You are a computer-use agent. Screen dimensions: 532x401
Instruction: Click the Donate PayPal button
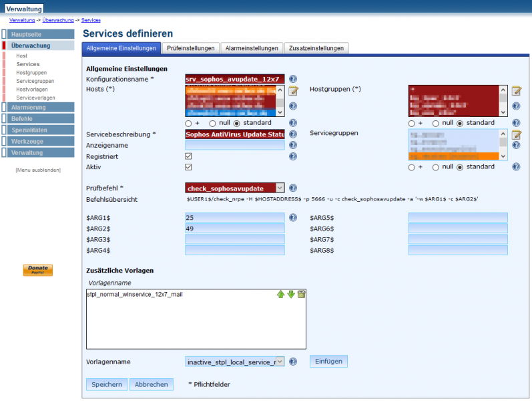coord(37,270)
